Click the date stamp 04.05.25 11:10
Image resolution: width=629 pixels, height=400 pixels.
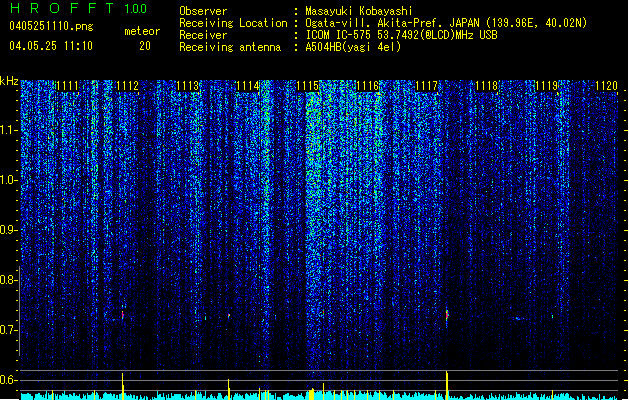coord(51,46)
